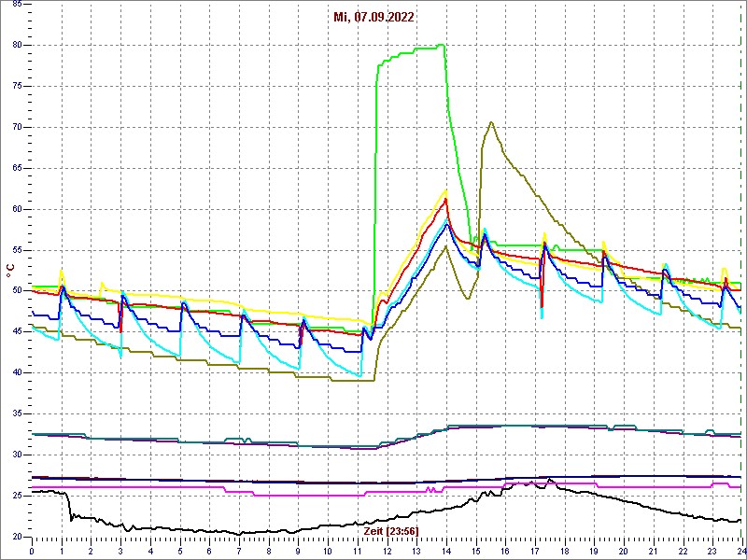Select hour 18 on the time axis
This screenshot has height=560, width=747.
tap(564, 551)
